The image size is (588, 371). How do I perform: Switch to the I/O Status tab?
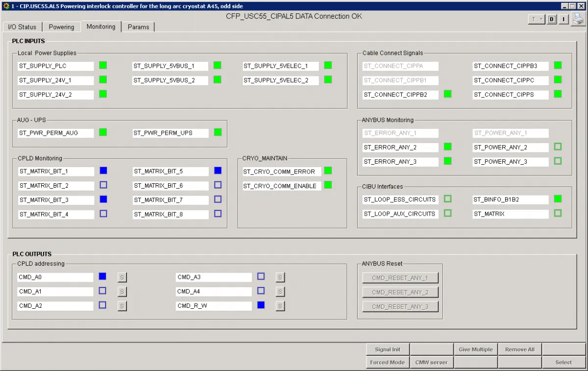(22, 27)
